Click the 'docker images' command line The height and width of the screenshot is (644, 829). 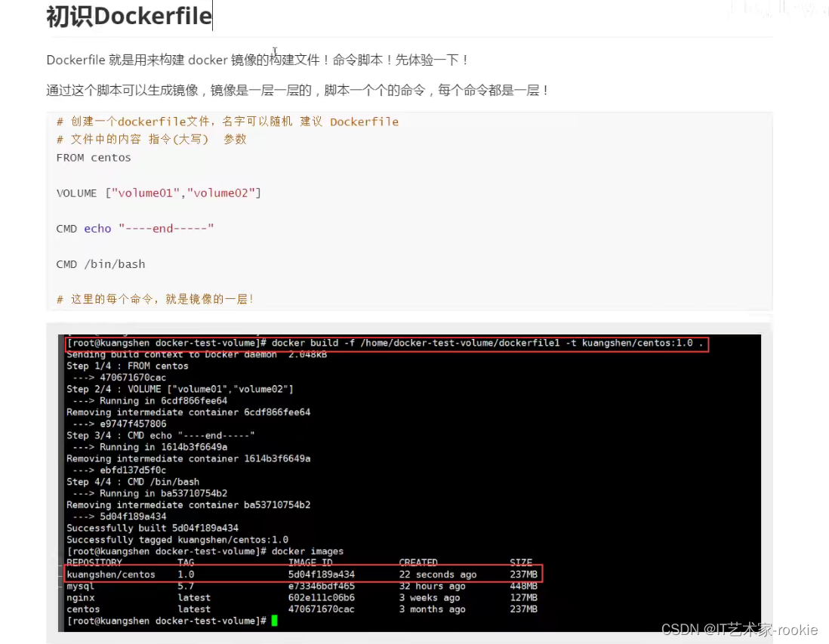pos(205,551)
